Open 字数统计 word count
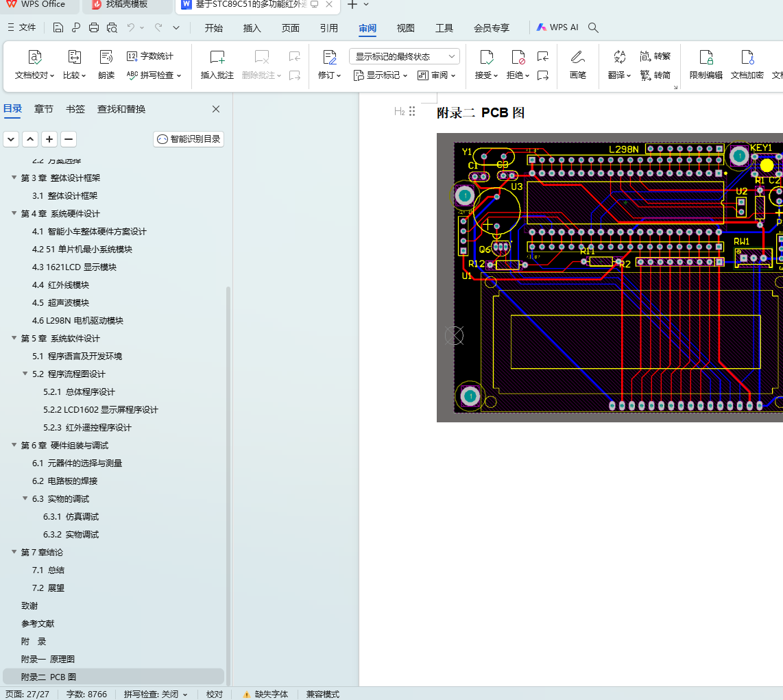783x700 pixels. (150, 56)
